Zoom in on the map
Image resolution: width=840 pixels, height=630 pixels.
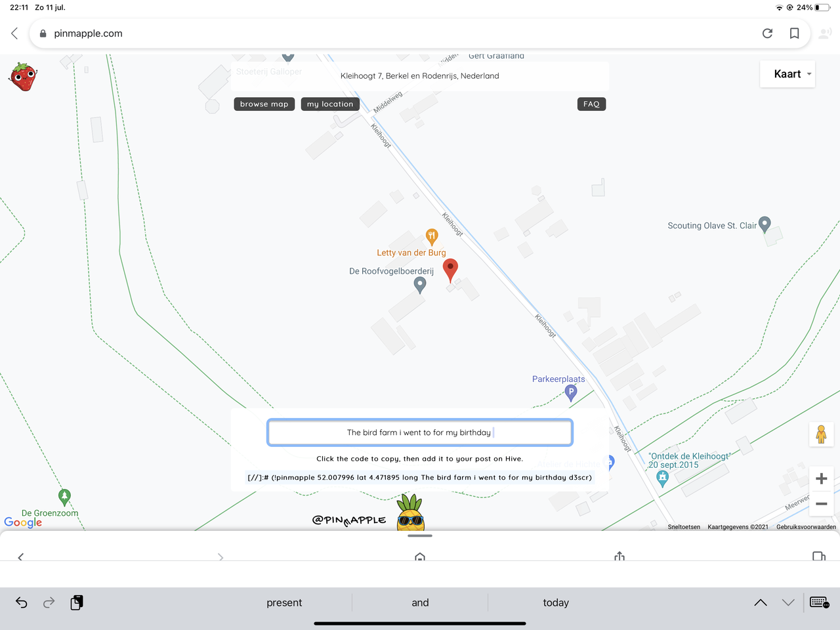(821, 478)
